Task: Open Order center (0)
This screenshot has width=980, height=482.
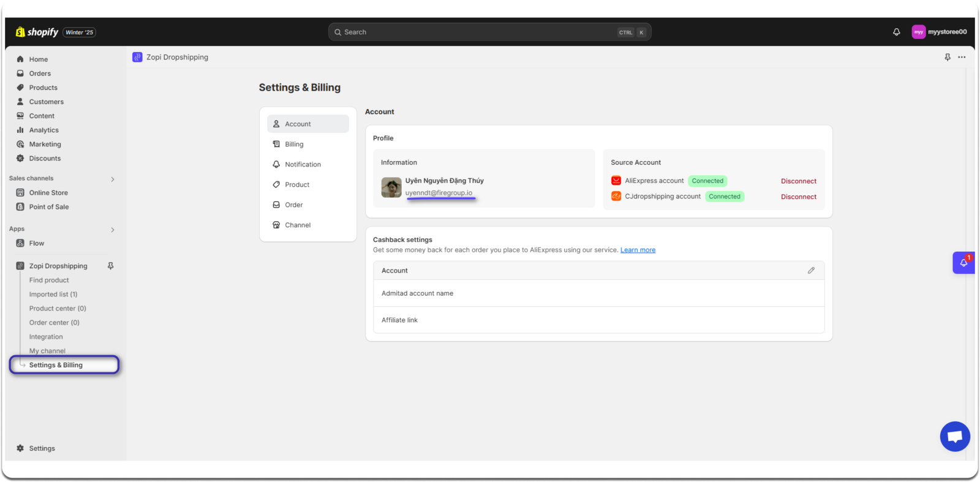Action: coord(55,322)
